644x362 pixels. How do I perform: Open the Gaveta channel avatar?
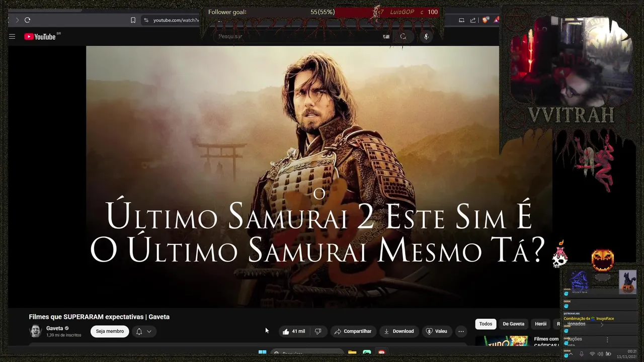(x=35, y=331)
